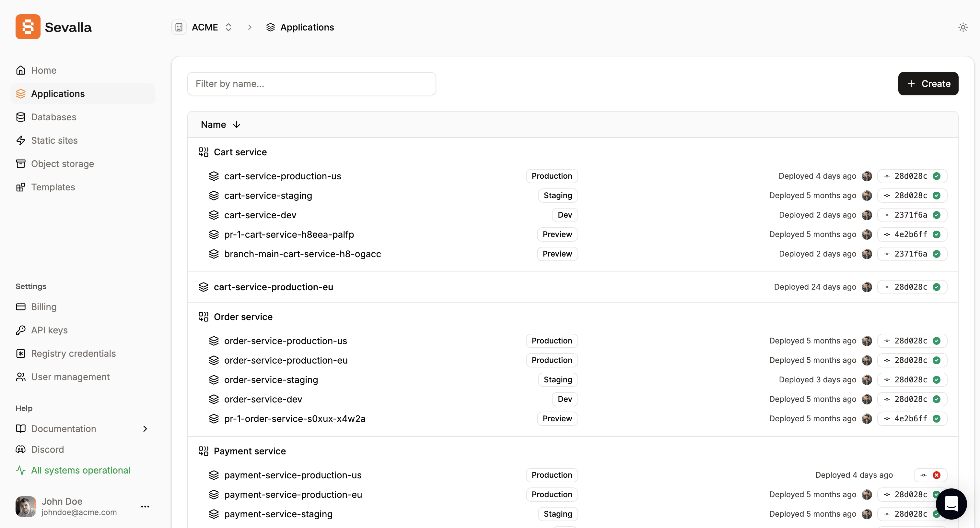The height and width of the screenshot is (528, 980).
Task: Click the All systems operational status link
Action: click(80, 470)
